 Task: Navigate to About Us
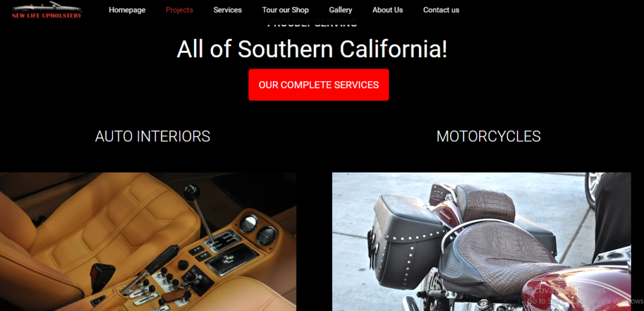tap(387, 10)
